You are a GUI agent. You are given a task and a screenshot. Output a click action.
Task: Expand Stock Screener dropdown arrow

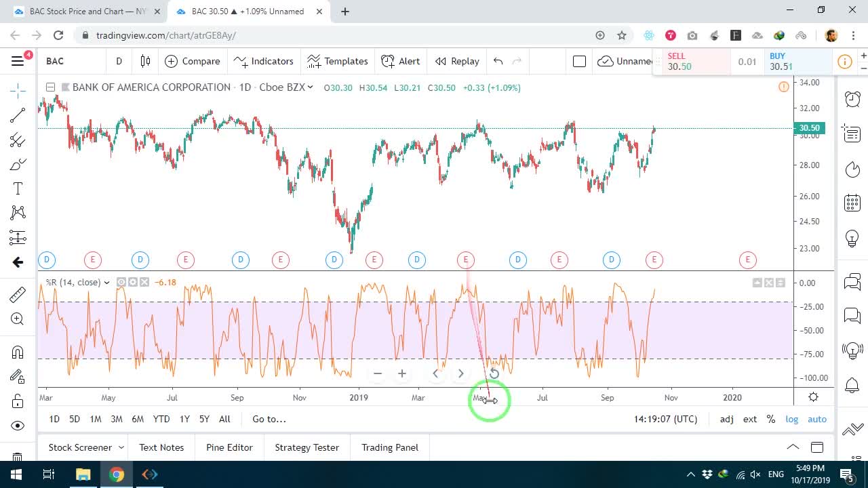pos(121,447)
